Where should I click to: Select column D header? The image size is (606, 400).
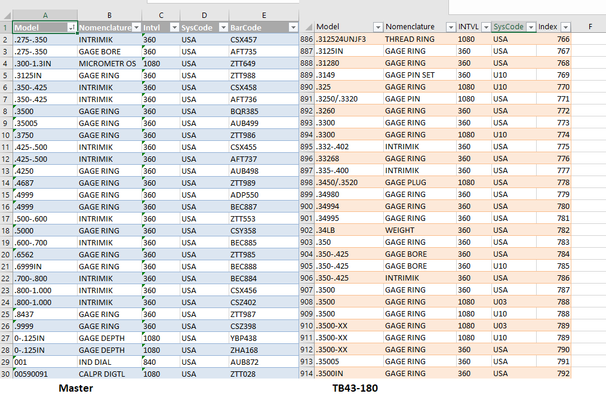[204, 15]
